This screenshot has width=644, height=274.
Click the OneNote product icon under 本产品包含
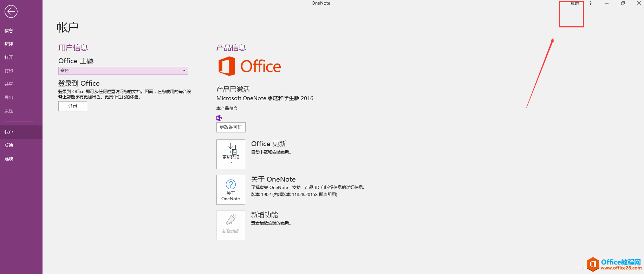tap(219, 118)
